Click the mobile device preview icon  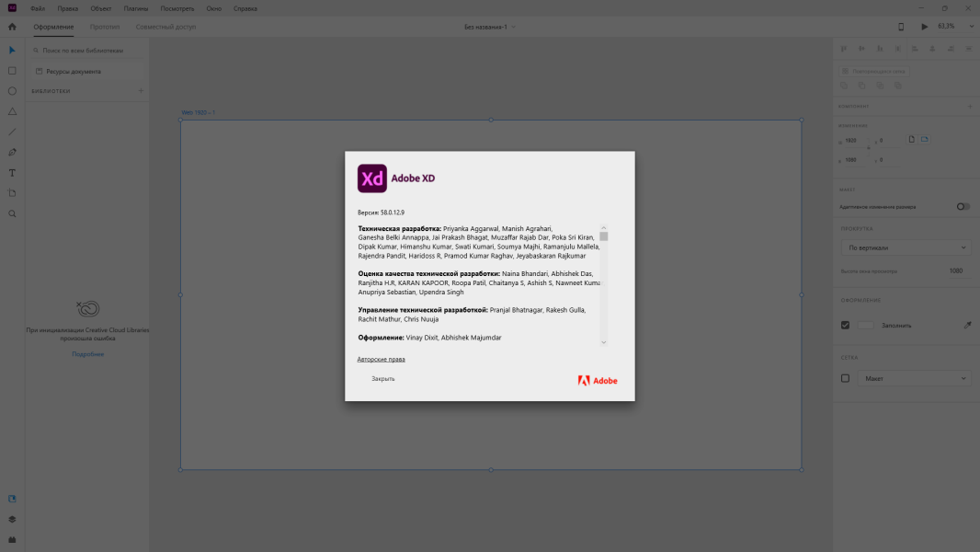click(x=901, y=27)
